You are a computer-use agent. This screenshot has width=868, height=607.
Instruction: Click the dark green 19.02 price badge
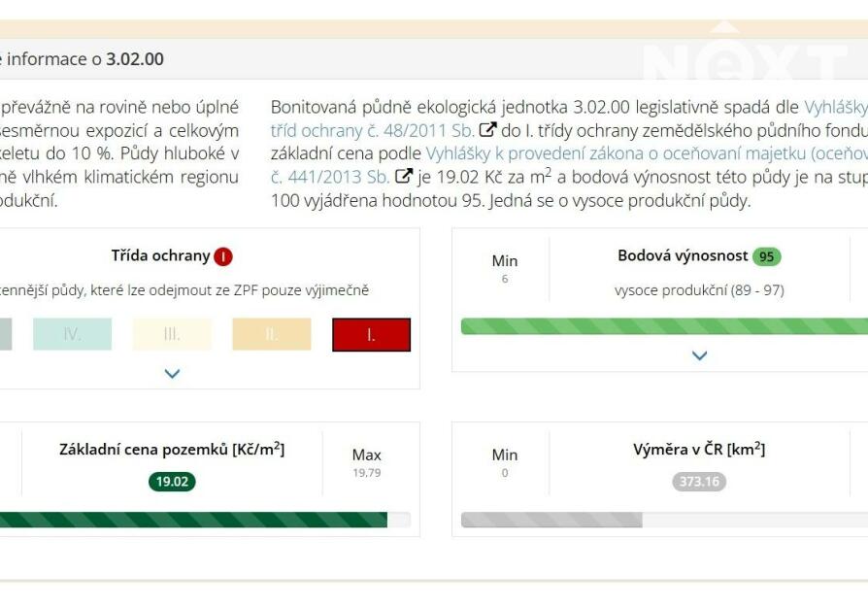tap(172, 482)
